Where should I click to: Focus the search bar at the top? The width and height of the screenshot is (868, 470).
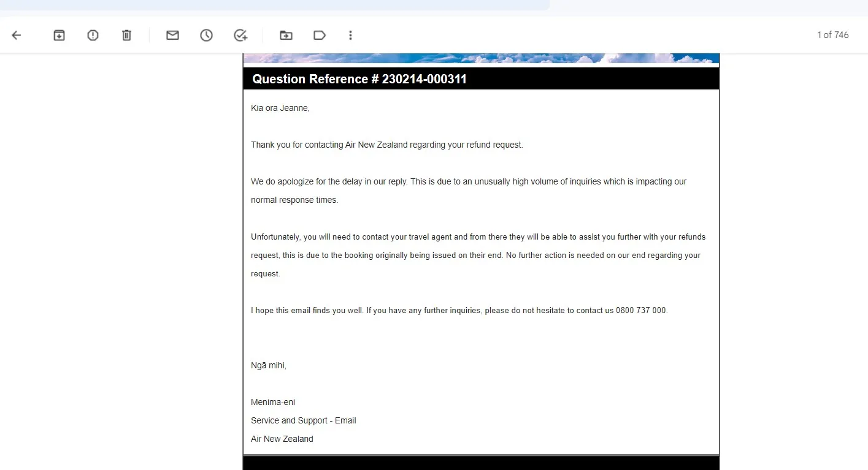pos(275,5)
